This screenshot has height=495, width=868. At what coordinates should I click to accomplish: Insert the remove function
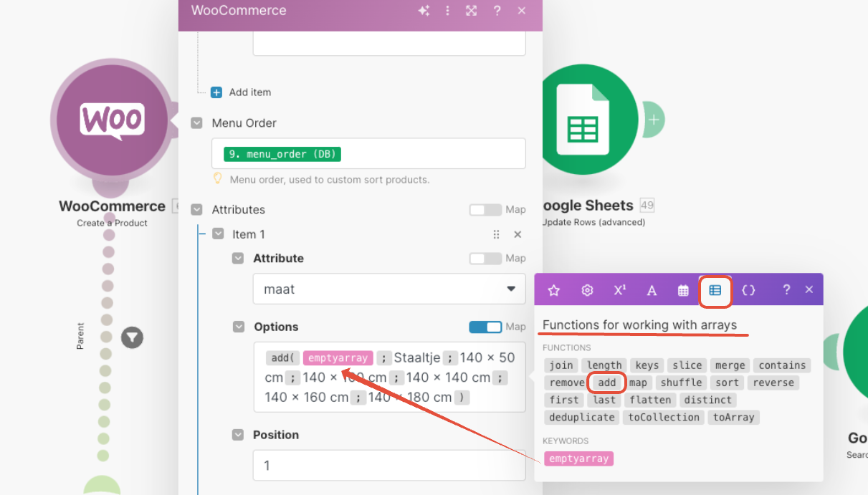(567, 383)
